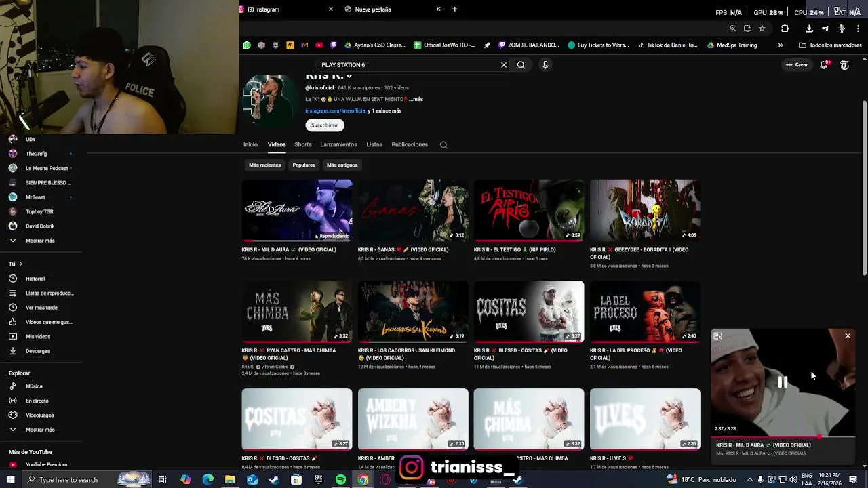Open the La Mesita Podcast subscription
Viewport: 868px width, 488px height.
point(46,168)
